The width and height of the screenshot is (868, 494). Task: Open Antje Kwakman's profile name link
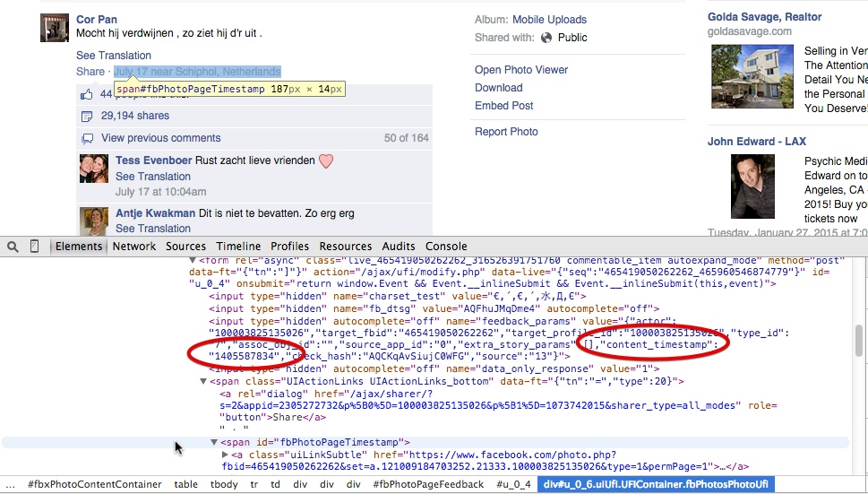click(x=156, y=213)
